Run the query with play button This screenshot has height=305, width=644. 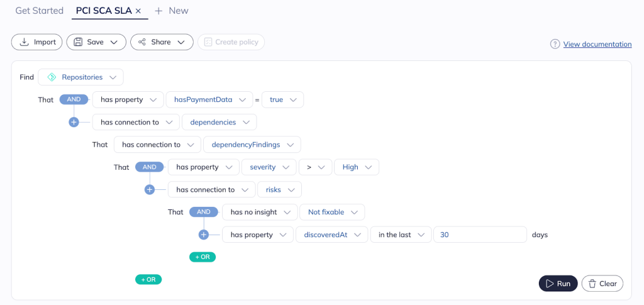pos(558,284)
